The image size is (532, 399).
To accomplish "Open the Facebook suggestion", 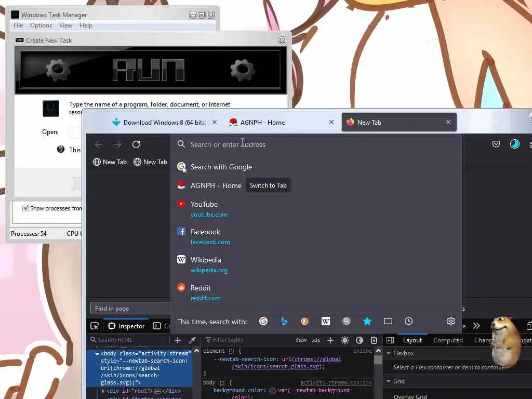I will (316, 236).
